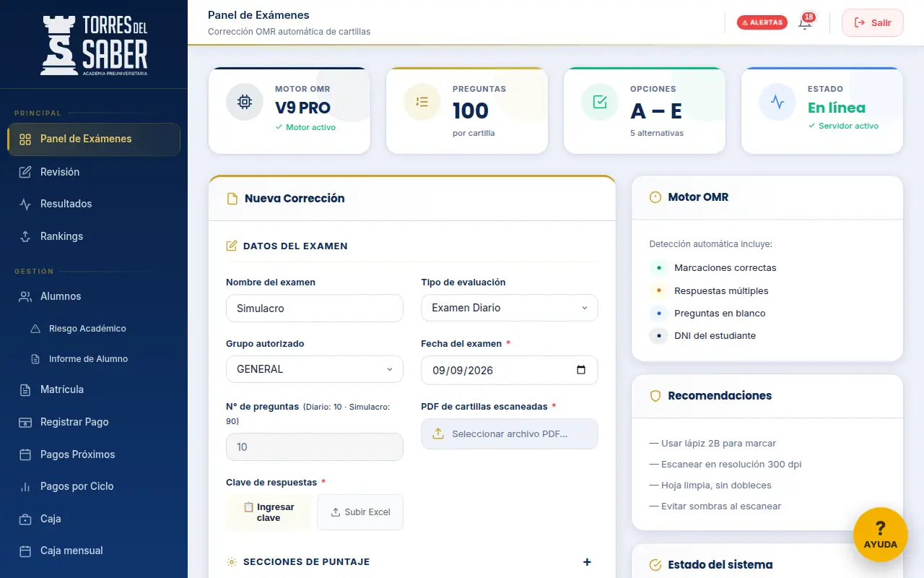The height and width of the screenshot is (578, 924).
Task: Open Riesgo Académico submenu item
Action: coord(94,329)
